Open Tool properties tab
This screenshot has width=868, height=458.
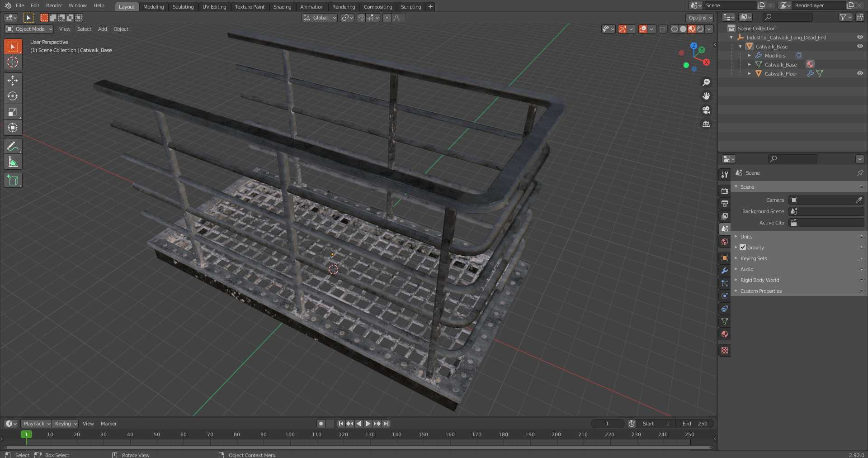click(725, 175)
